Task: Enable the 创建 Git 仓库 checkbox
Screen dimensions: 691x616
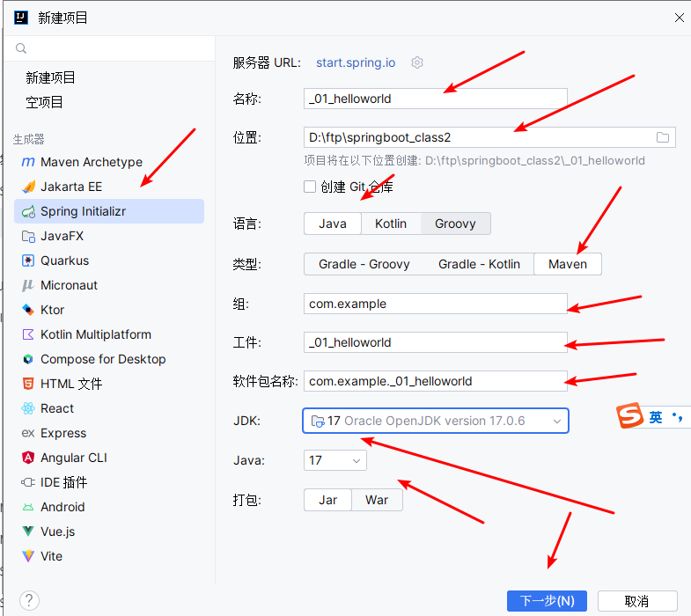Action: (310, 187)
